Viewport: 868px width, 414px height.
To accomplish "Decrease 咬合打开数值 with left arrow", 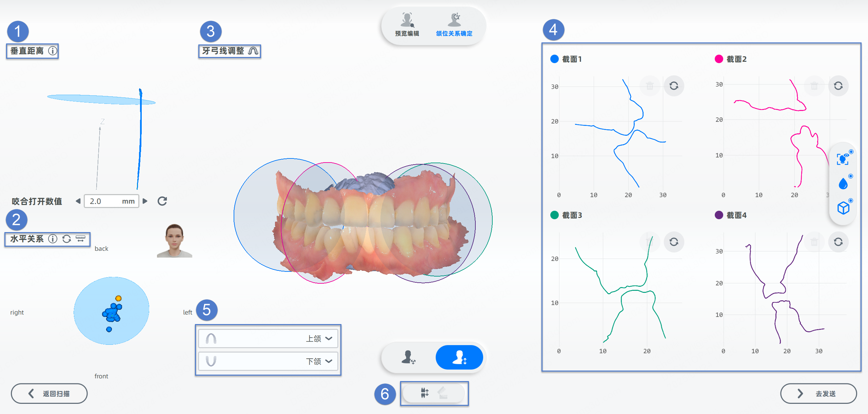I will (x=78, y=201).
